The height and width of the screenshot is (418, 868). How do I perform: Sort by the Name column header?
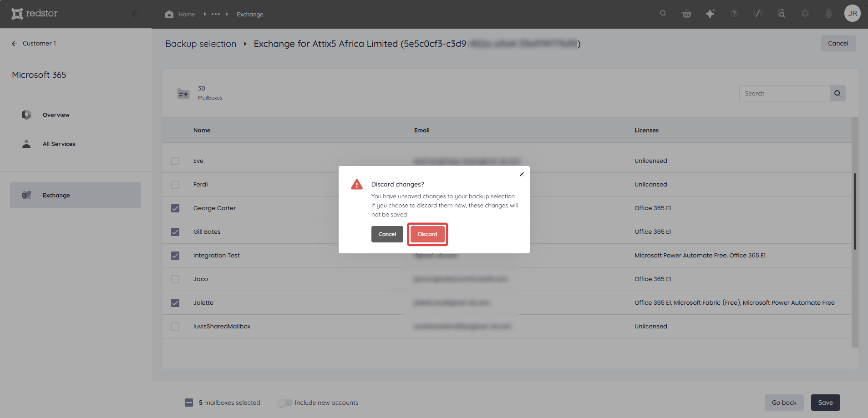click(x=202, y=130)
